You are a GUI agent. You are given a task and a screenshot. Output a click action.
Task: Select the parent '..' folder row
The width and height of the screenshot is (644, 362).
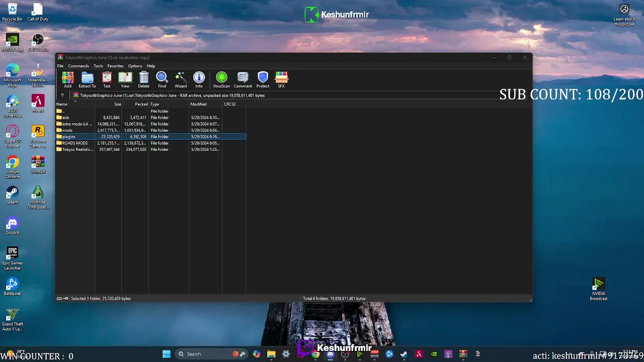150,111
